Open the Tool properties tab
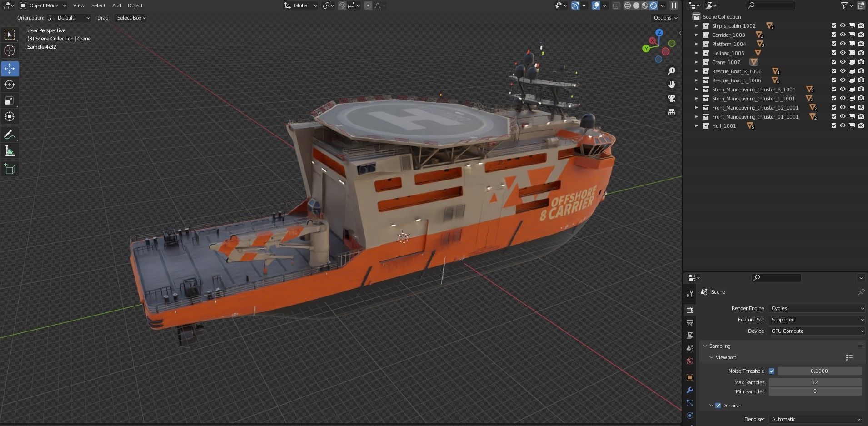This screenshot has width=868, height=426. tap(690, 294)
